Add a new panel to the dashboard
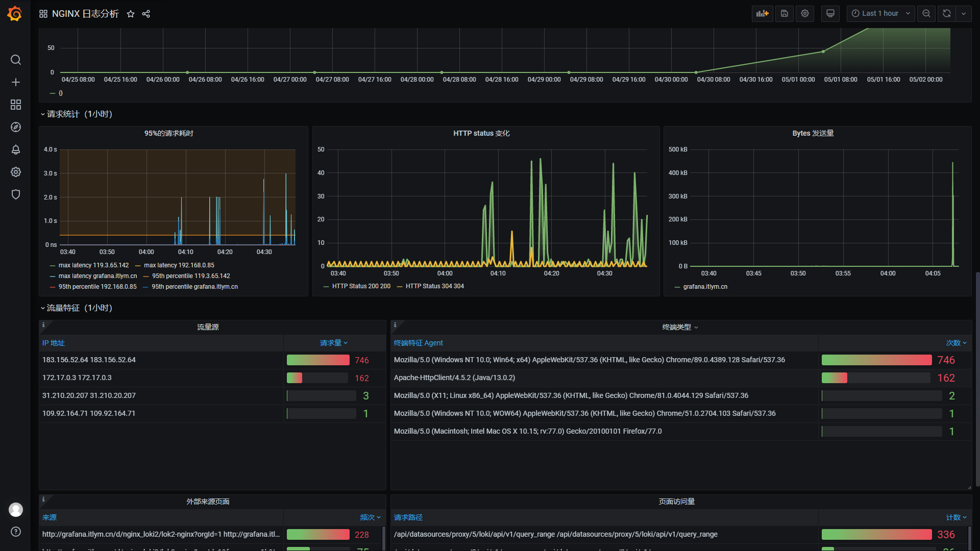 762,13
